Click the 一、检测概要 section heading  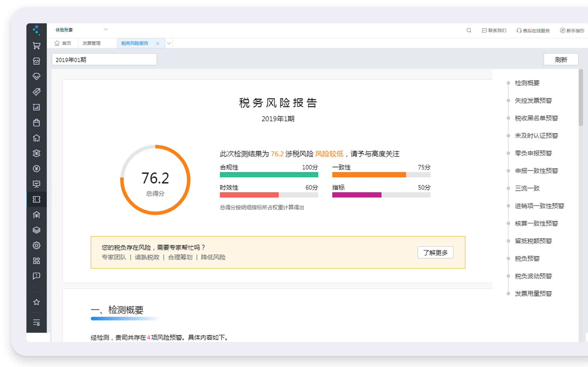point(117,310)
